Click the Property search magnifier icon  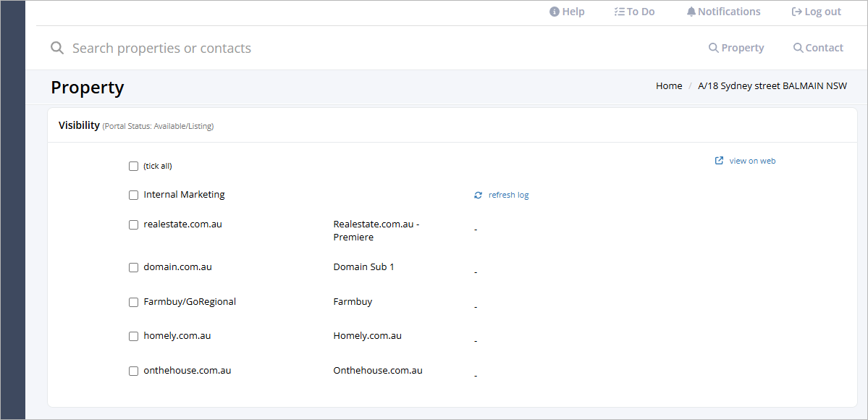click(714, 49)
